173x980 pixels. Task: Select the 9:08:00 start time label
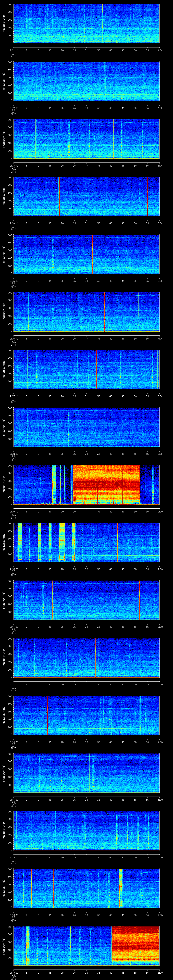(14, 454)
